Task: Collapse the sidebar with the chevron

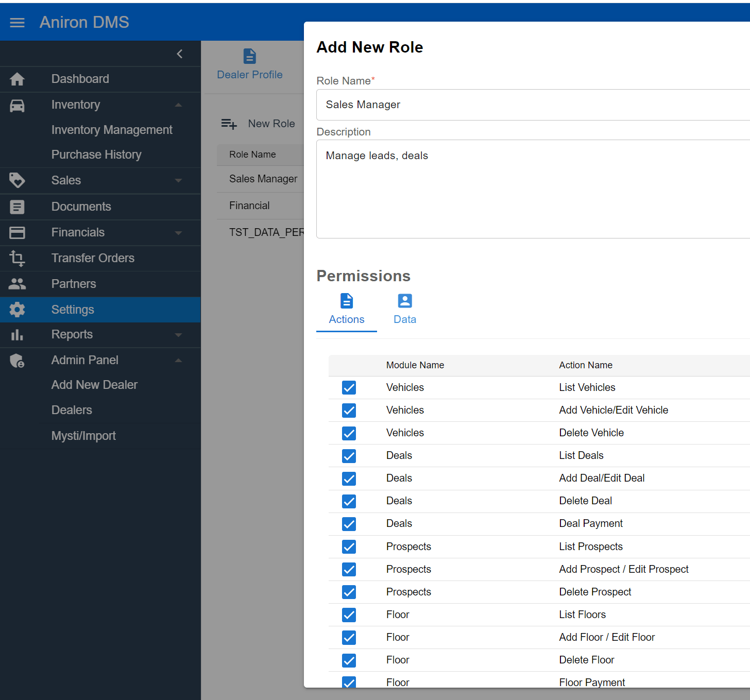Action: pyautogui.click(x=180, y=54)
